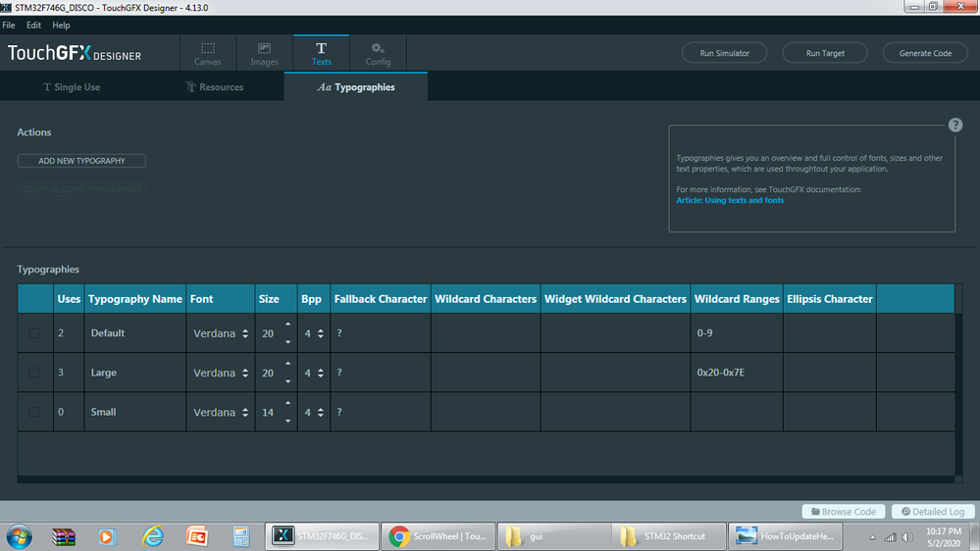Edit Fallback Character of Default row
This screenshot has height=551, width=980.
point(381,333)
